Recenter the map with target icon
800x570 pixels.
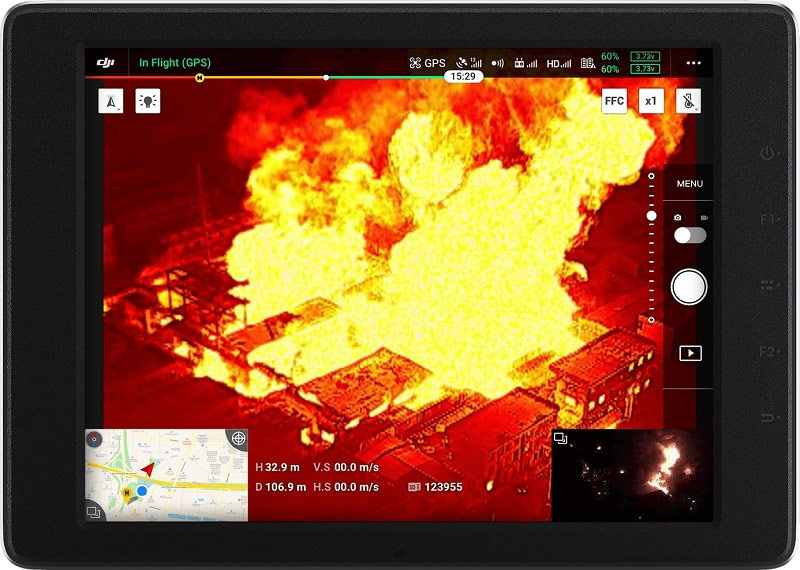point(238,438)
